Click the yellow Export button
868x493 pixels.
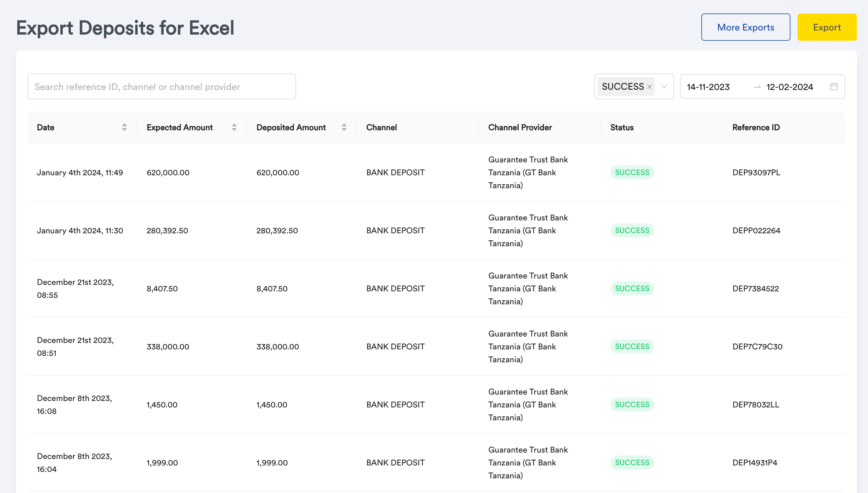[826, 27]
